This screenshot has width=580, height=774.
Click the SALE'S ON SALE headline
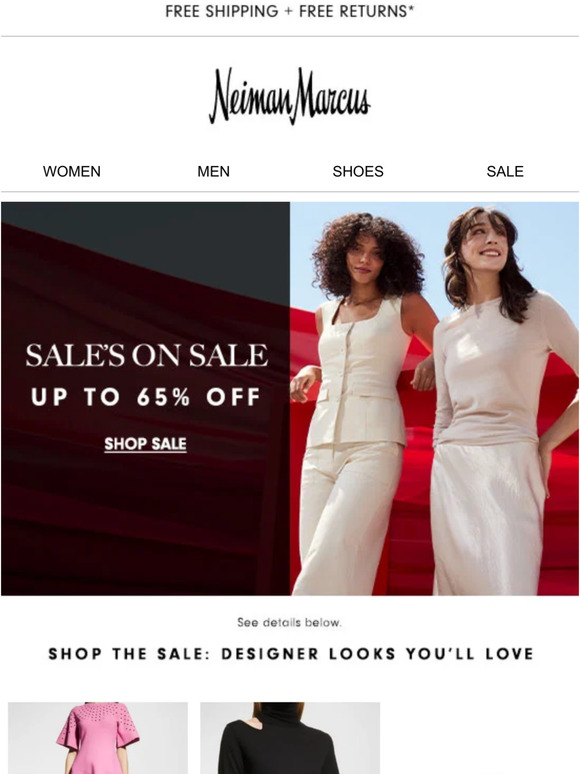(147, 355)
